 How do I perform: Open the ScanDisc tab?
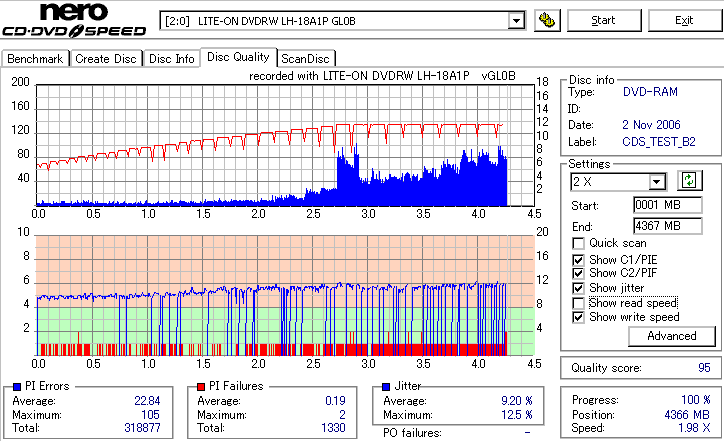point(305,59)
